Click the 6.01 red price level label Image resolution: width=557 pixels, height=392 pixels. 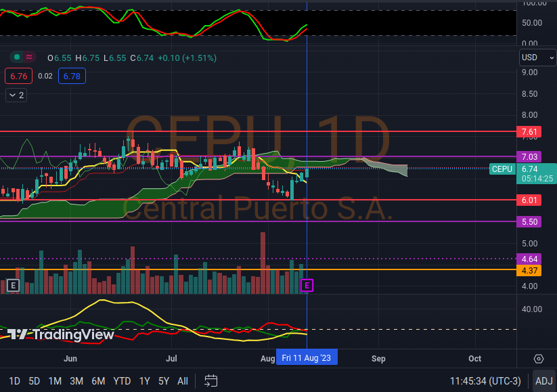click(x=529, y=200)
